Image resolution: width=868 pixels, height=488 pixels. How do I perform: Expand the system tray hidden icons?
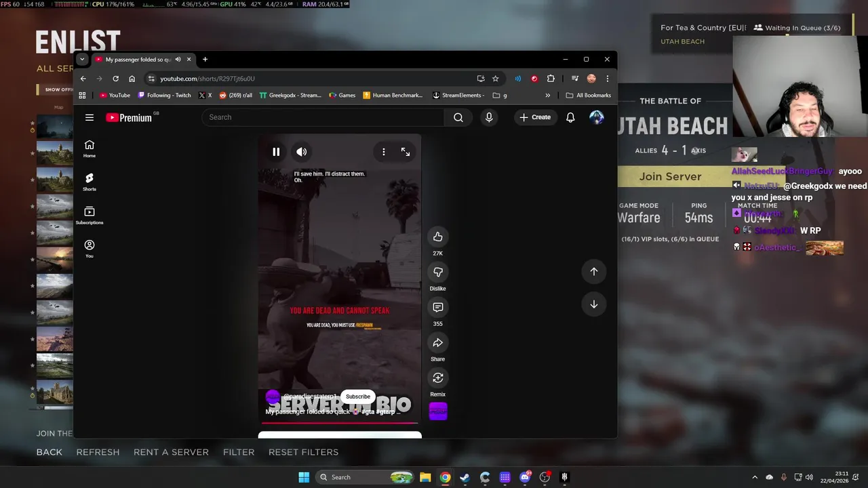point(755,477)
